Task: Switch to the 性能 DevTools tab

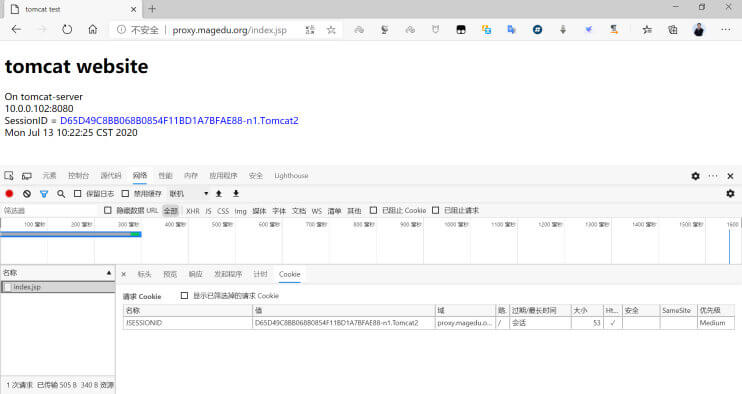Action: (165, 175)
